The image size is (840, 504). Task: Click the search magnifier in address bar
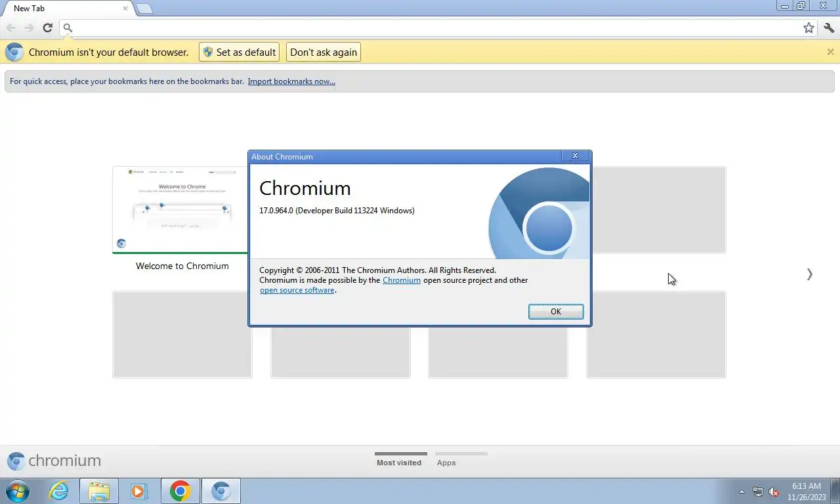coord(68,28)
